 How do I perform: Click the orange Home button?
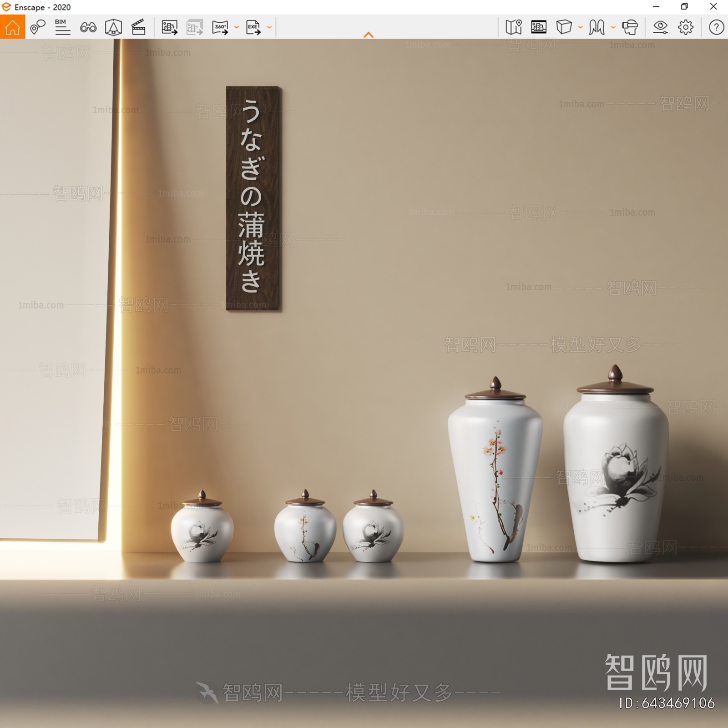click(12, 27)
